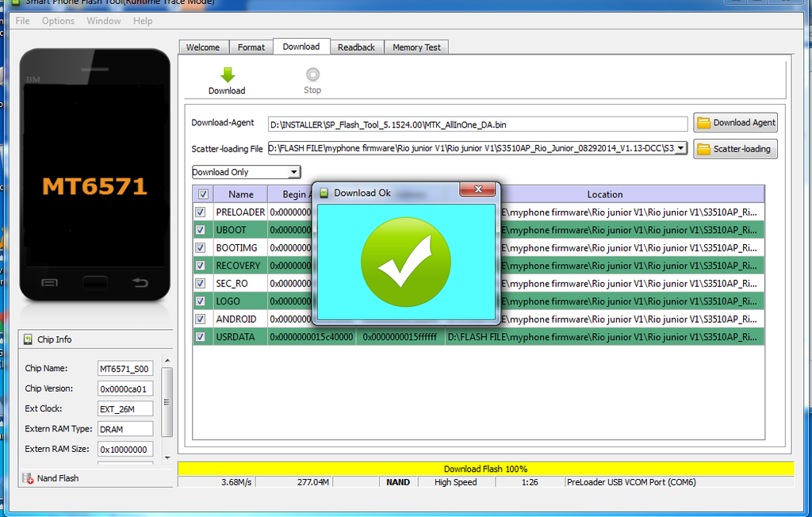Click the 3.68M/s speed status cell

point(216,482)
